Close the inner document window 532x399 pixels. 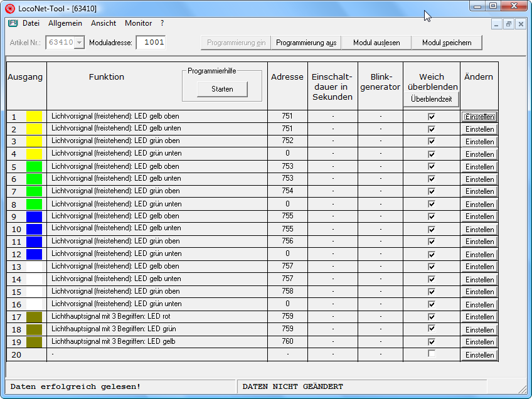[x=521, y=24]
